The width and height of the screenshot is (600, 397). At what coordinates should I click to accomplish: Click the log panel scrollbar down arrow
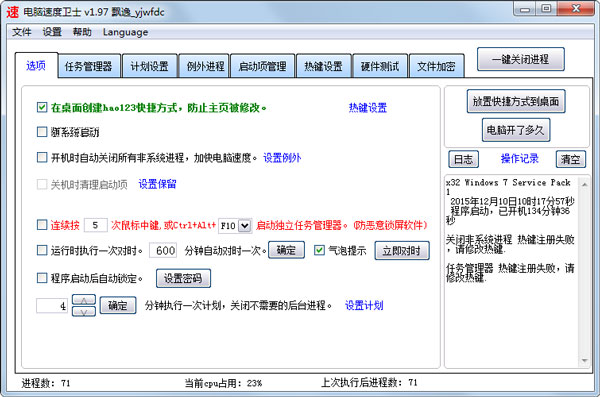coord(584,360)
